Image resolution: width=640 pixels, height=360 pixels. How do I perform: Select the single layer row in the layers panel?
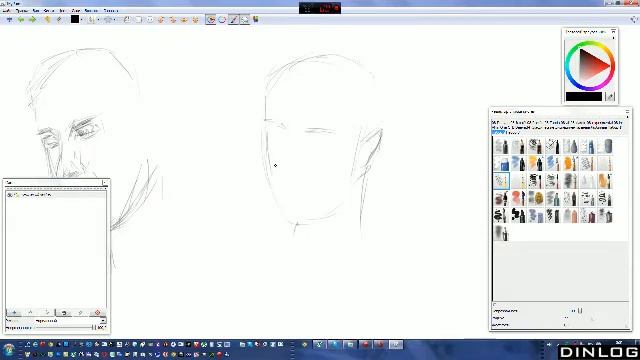click(56, 195)
